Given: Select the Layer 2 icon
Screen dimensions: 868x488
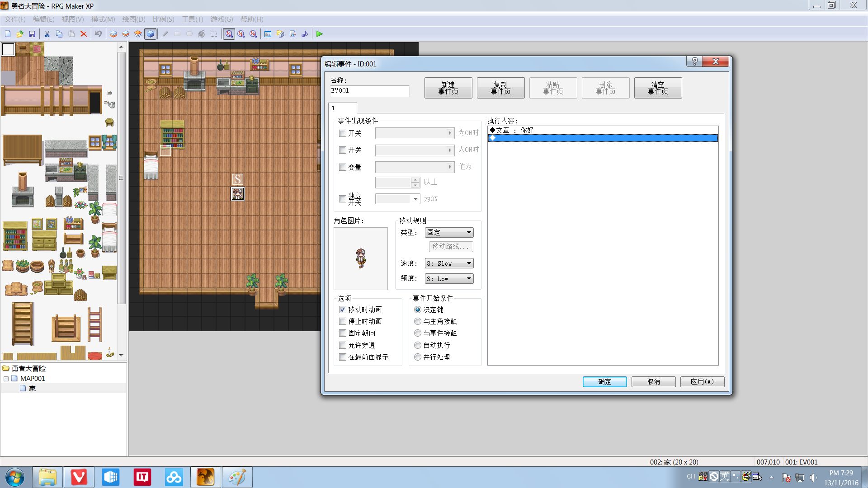Looking at the screenshot, I should click(x=126, y=34).
